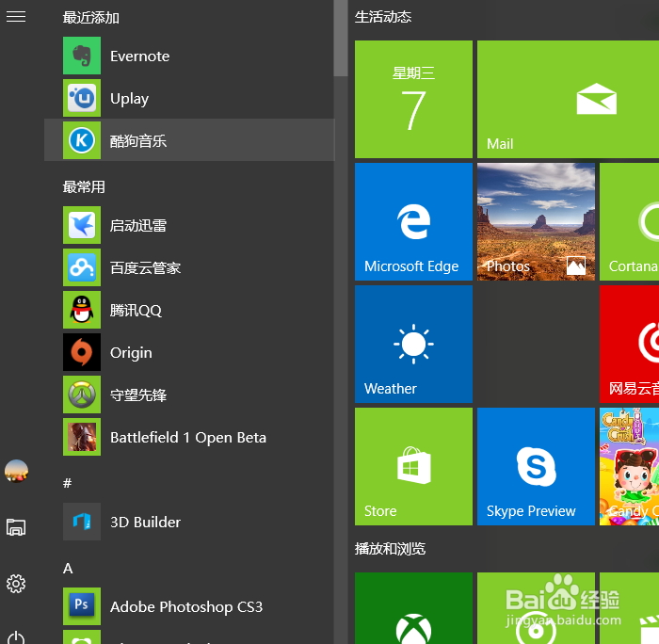
Task: Click the 生活动态 tile group title
Action: pos(383,17)
